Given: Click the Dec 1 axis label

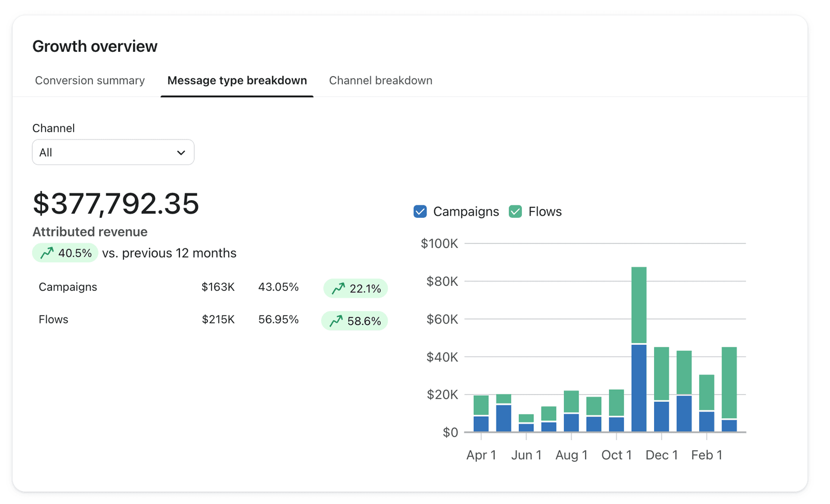Looking at the screenshot, I should tap(662, 455).
